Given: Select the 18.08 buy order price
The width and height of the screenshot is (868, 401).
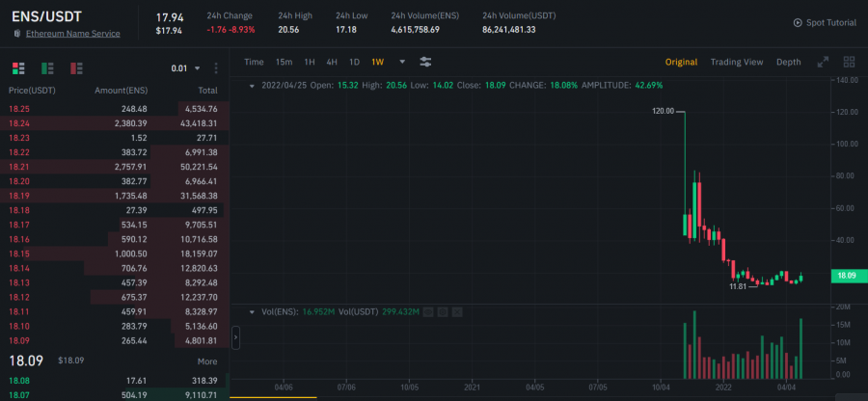Looking at the screenshot, I should (19, 381).
